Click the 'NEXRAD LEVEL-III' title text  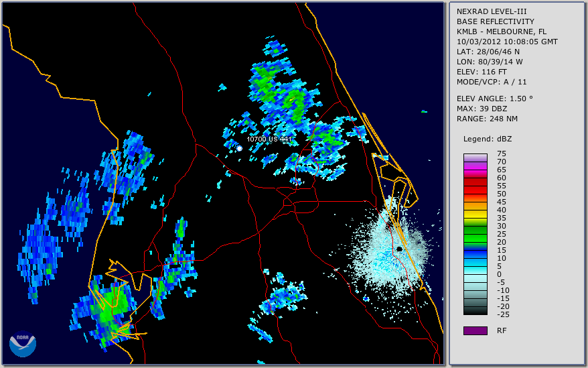pyautogui.click(x=492, y=11)
